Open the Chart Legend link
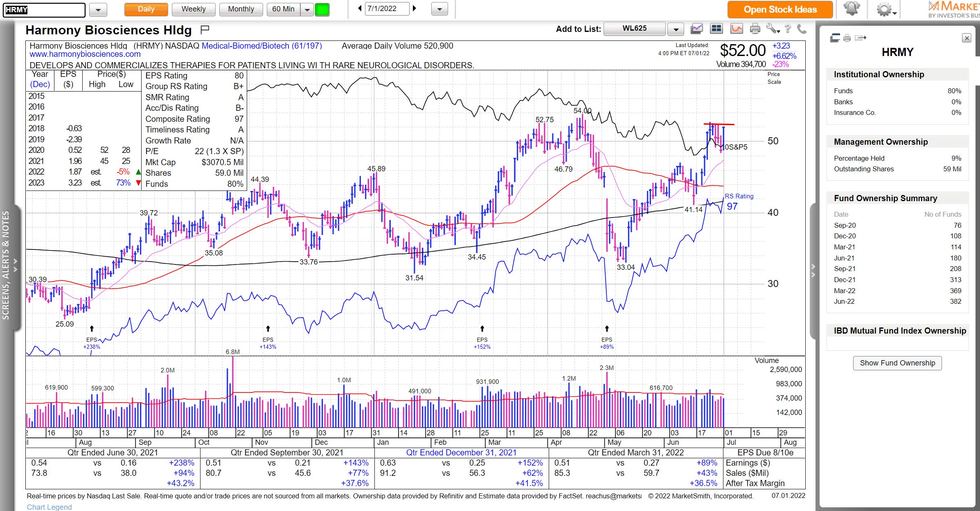The width and height of the screenshot is (980, 511). pyautogui.click(x=49, y=507)
